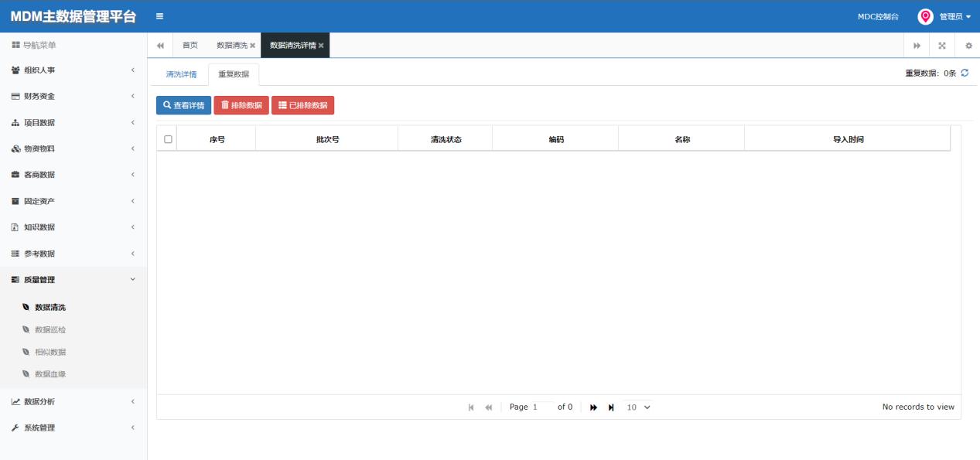Focus the page number input field
Screen dimensions: 980x460
pos(542,407)
